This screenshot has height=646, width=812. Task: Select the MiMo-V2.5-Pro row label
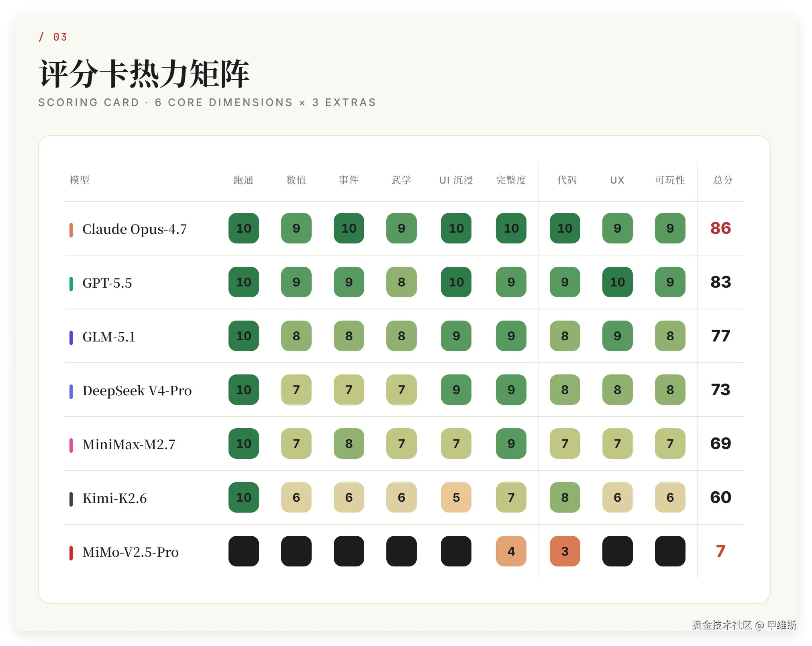click(131, 552)
